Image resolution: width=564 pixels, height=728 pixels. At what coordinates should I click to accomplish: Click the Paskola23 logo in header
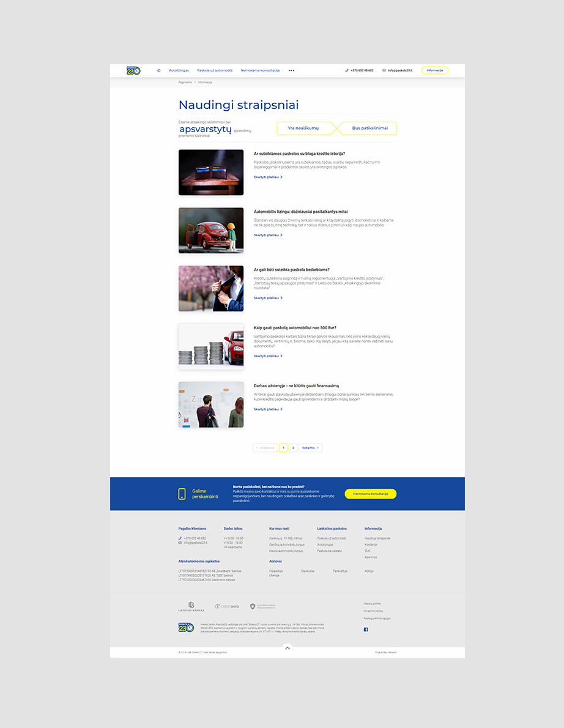pyautogui.click(x=133, y=70)
